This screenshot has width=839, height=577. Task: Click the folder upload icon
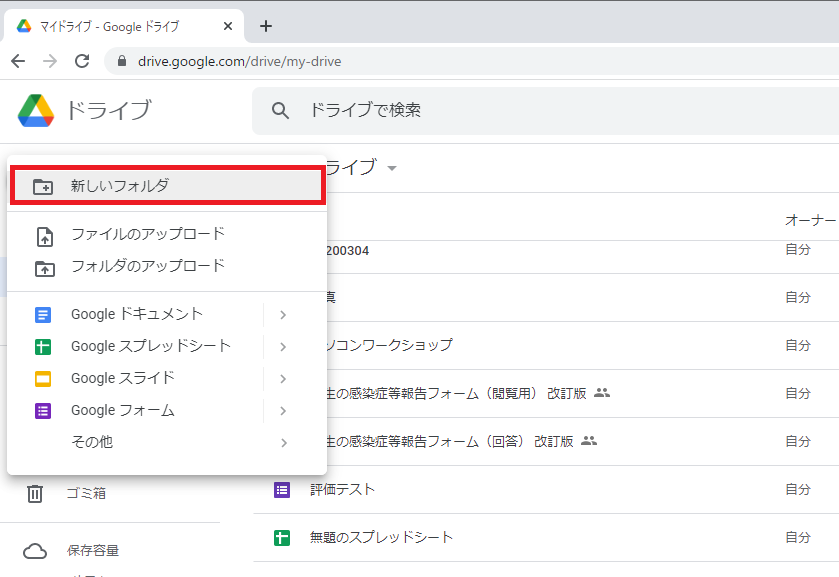(45, 269)
